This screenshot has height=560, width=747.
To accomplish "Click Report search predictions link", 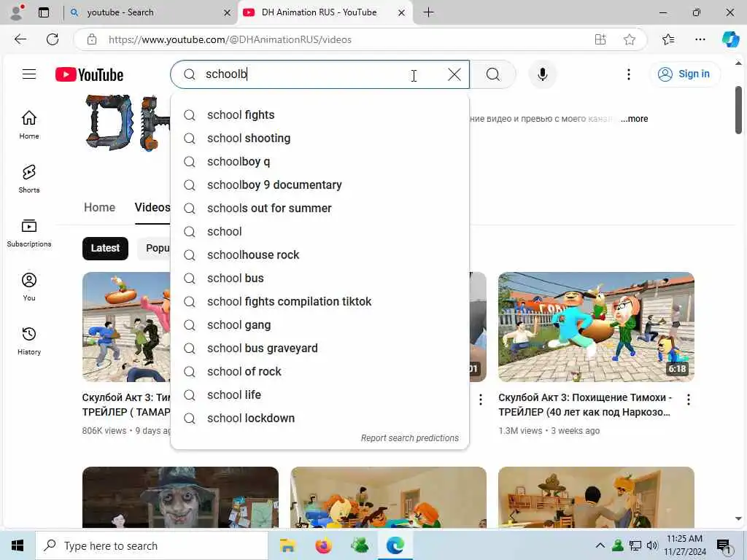I will point(410,438).
